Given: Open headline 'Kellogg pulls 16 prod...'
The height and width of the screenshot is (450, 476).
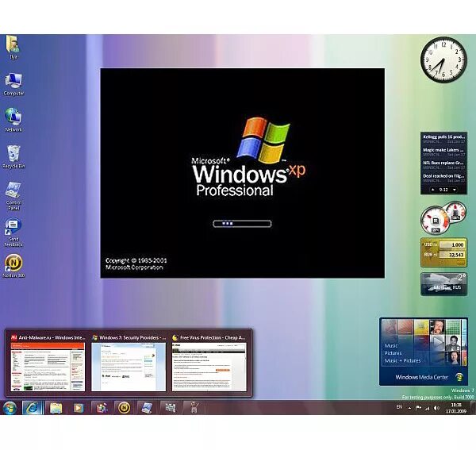Looking at the screenshot, I should tap(443, 139).
